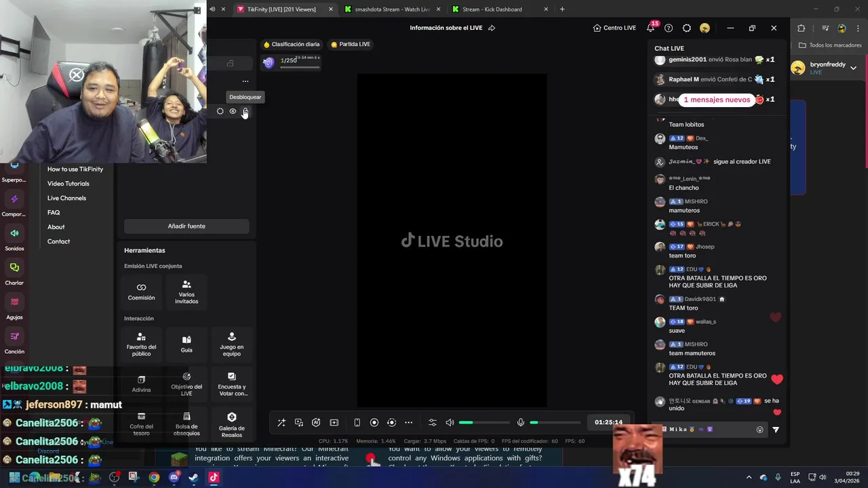
Task: Click the 1 mensajes nuevos pill
Action: [717, 100]
